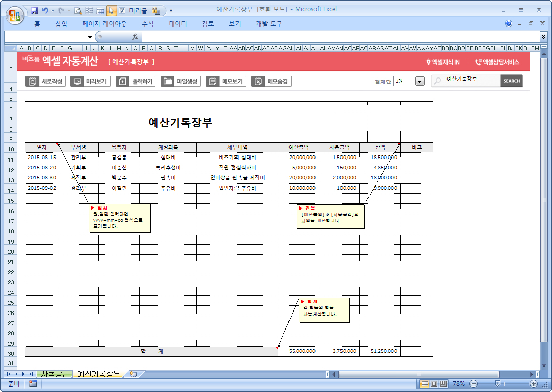
Task: Toggle the 머리글 headings checkbox
Action: pos(122,11)
